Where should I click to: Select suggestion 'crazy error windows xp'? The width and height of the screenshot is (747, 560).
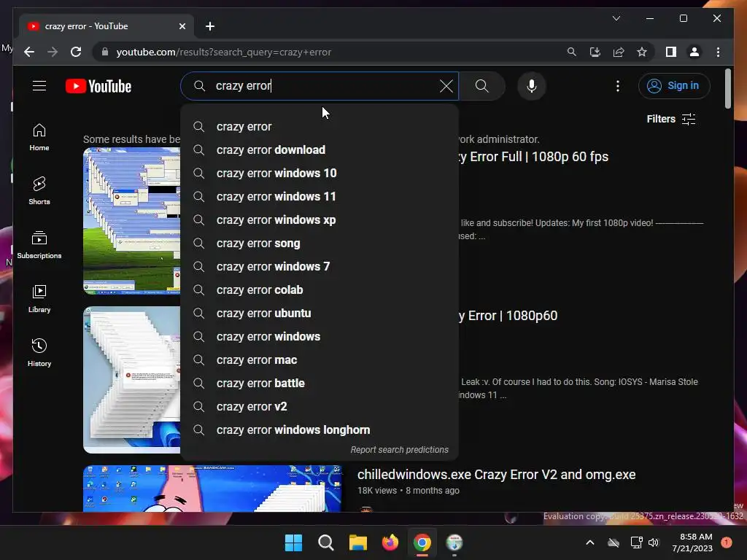320,220
